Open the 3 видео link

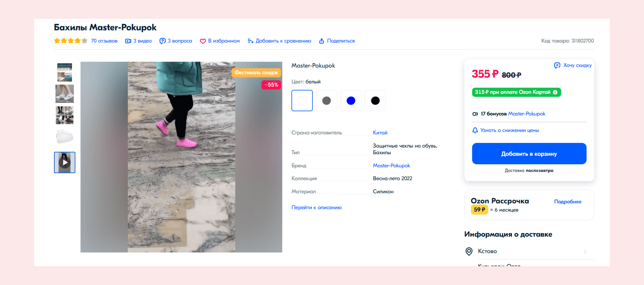[x=143, y=41]
